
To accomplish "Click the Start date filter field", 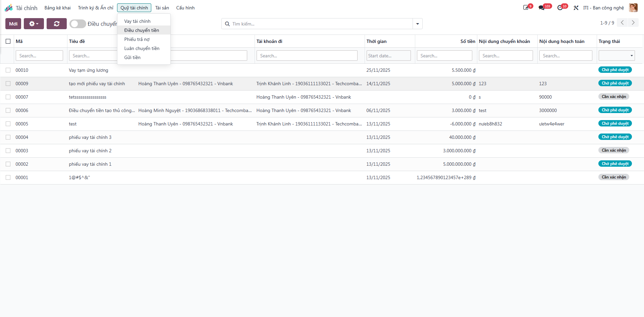I will point(388,56).
